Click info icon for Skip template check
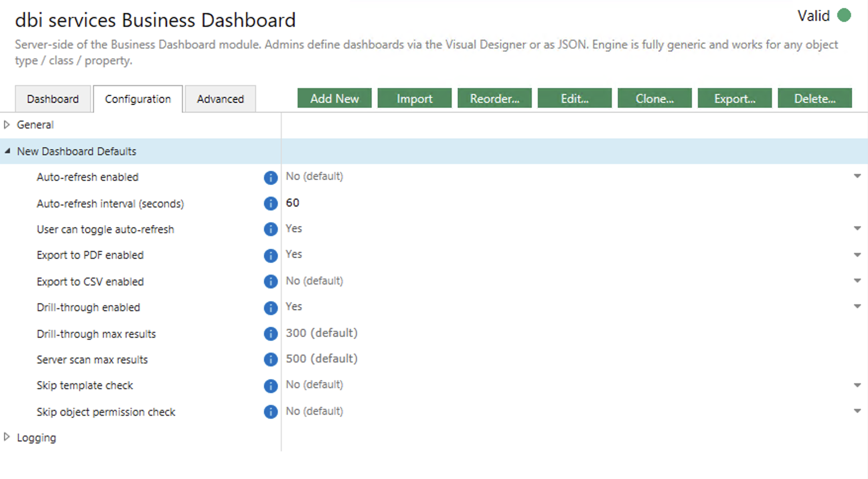Screen dimensions: 868x479 [270, 386]
